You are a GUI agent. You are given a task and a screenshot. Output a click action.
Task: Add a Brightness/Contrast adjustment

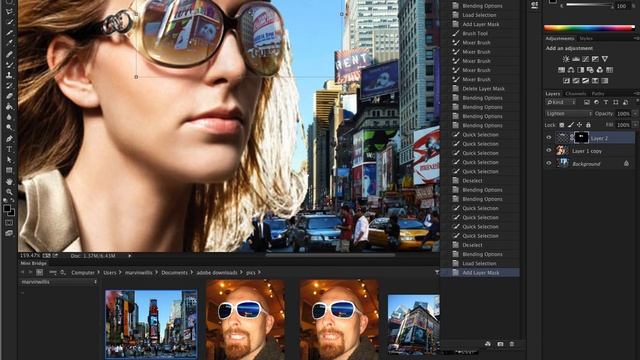[x=566, y=59]
